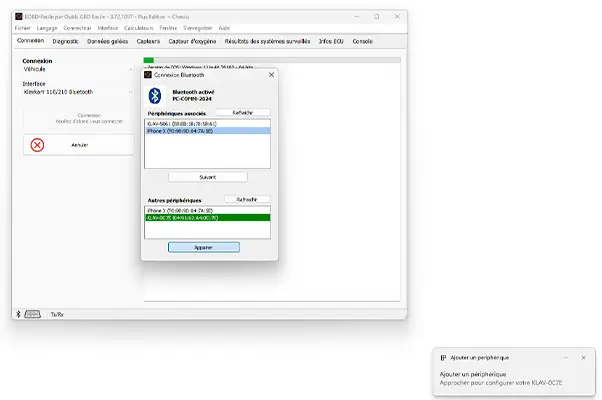The height and width of the screenshot is (400, 602).
Task: Close the main application window
Action: (397, 17)
